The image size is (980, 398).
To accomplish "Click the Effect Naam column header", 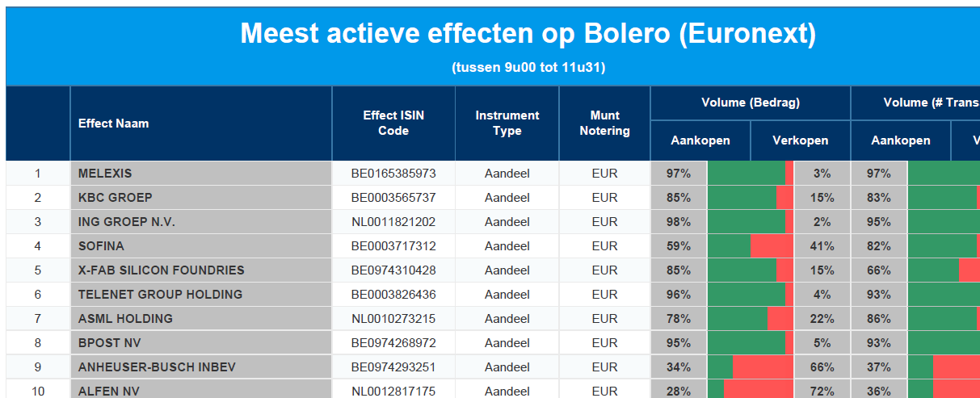I will click(113, 124).
